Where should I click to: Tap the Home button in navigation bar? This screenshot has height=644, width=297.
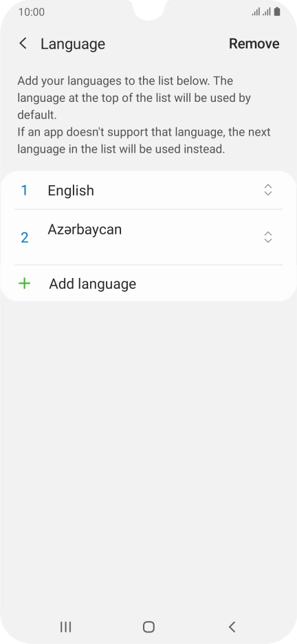[148, 627]
